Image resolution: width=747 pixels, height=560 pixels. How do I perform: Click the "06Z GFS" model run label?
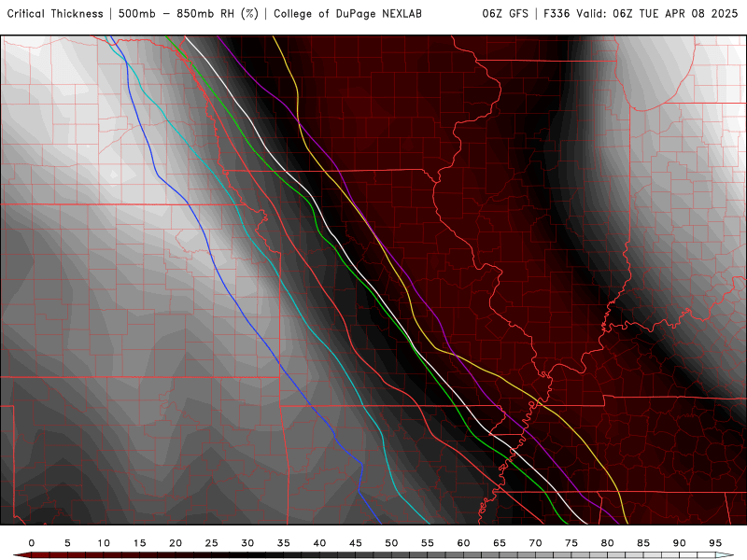point(505,14)
